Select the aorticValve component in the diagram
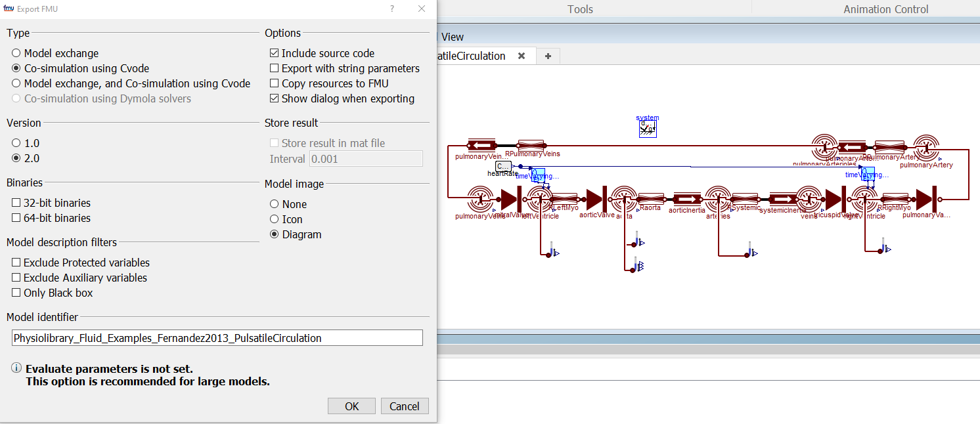 coord(596,199)
